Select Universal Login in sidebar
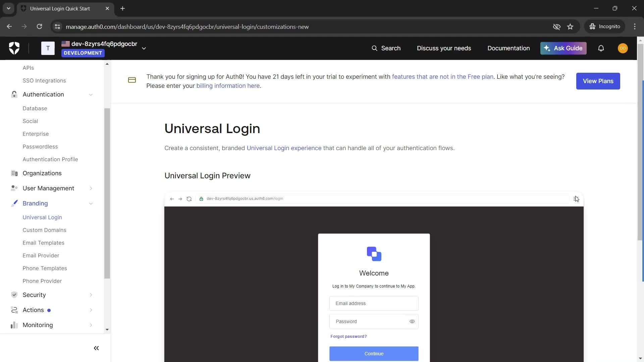The height and width of the screenshot is (362, 644). tap(42, 217)
